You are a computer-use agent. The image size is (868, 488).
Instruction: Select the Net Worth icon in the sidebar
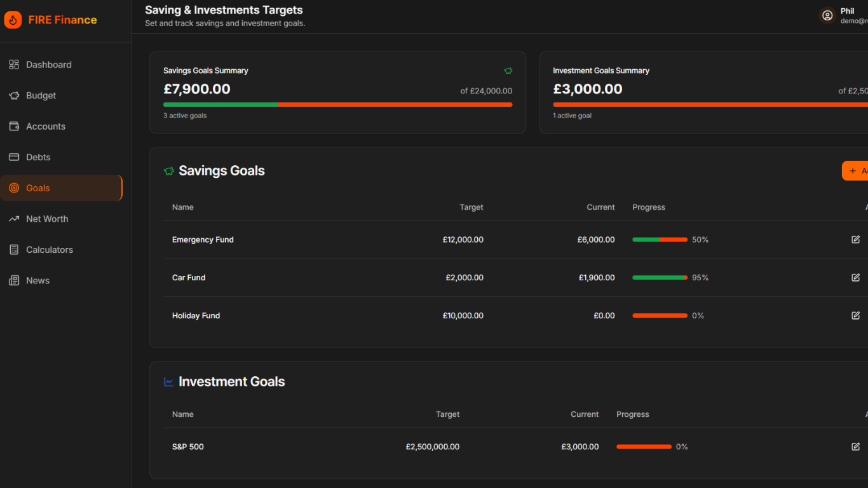coord(14,219)
